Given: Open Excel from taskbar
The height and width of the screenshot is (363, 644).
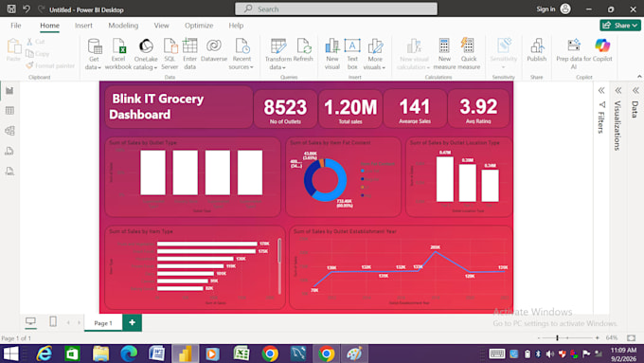Looking at the screenshot, I should click(x=241, y=354).
